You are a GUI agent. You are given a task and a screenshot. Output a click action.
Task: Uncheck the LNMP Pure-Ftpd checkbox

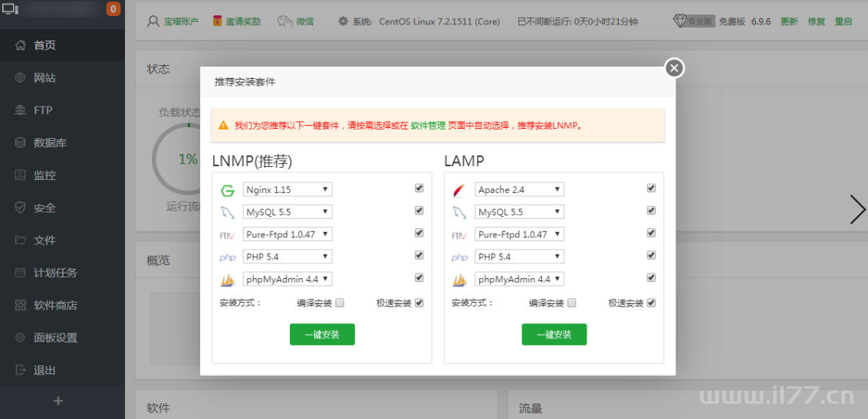pos(419,233)
